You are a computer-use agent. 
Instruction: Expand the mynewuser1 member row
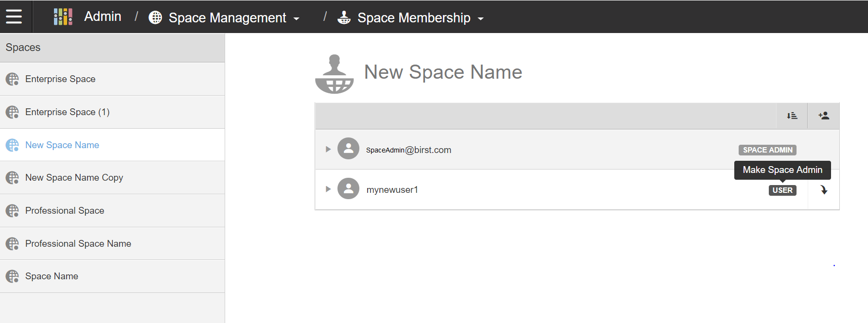point(328,189)
